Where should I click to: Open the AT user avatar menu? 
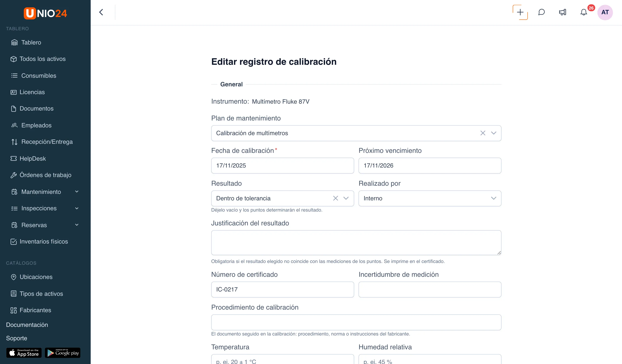(605, 12)
